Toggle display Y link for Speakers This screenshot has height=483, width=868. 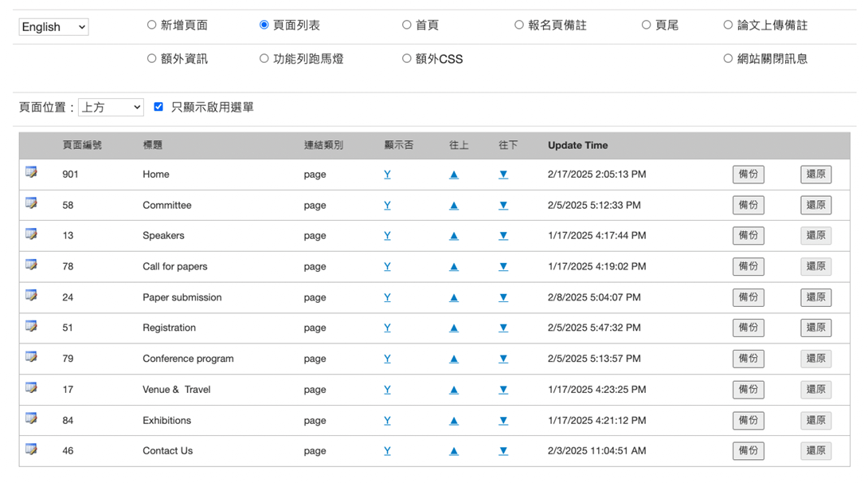[388, 236]
